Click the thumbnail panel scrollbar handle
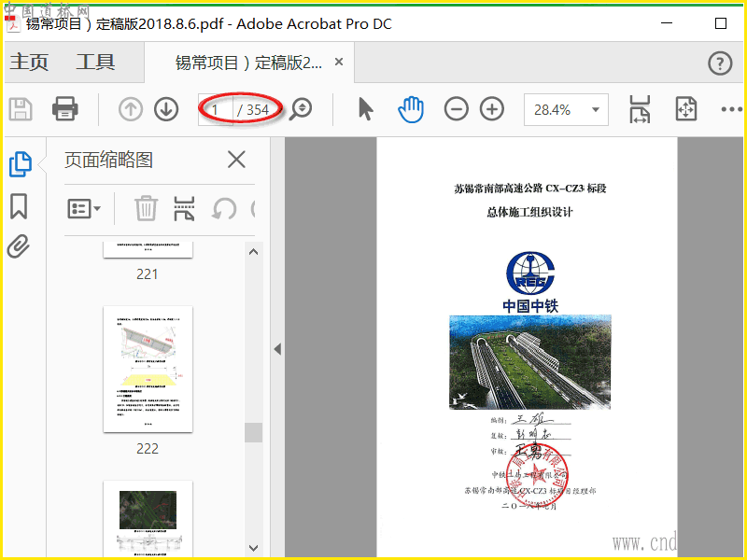This screenshot has height=560, width=747. pos(253,432)
